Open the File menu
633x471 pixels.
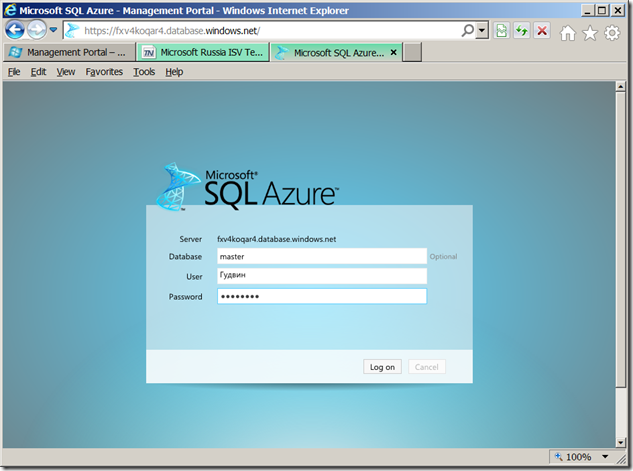[14, 72]
